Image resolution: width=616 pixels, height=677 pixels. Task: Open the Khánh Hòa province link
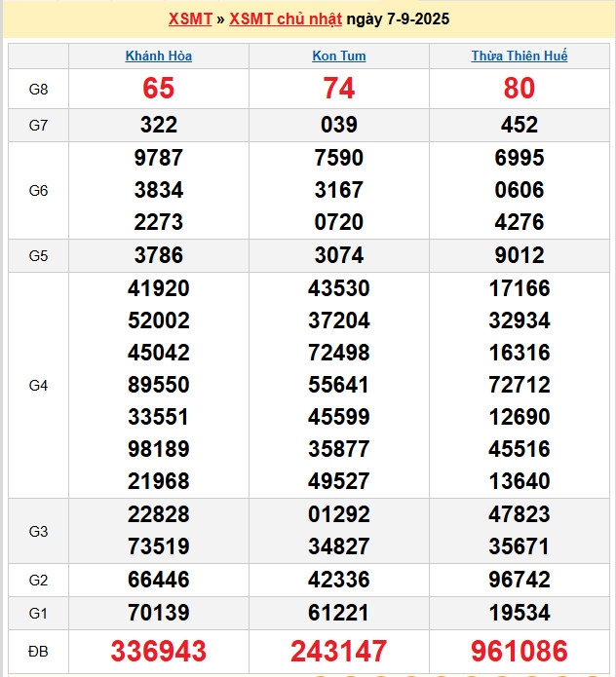(159, 56)
